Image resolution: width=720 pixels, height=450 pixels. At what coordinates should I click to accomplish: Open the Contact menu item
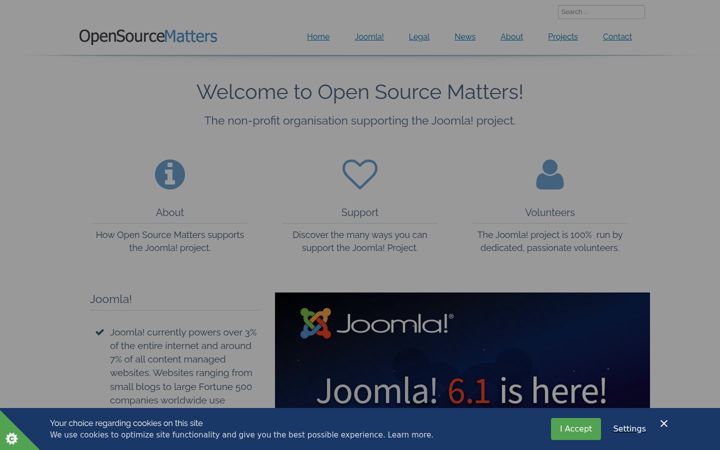click(x=617, y=37)
